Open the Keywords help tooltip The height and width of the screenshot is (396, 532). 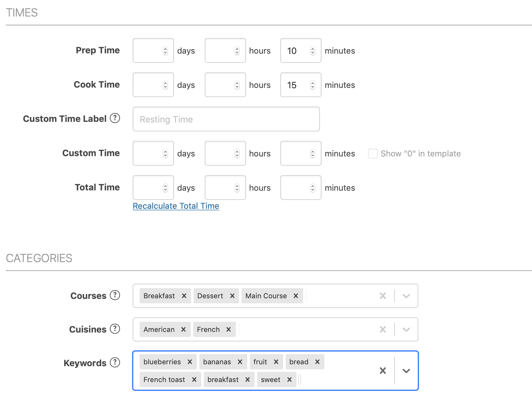[114, 362]
